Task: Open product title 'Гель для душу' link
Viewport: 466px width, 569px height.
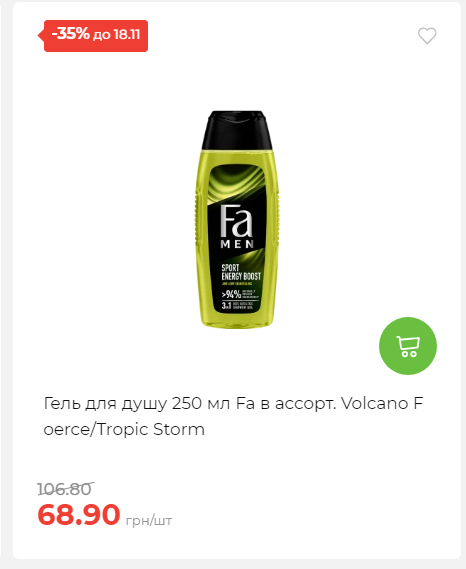Action: click(233, 416)
